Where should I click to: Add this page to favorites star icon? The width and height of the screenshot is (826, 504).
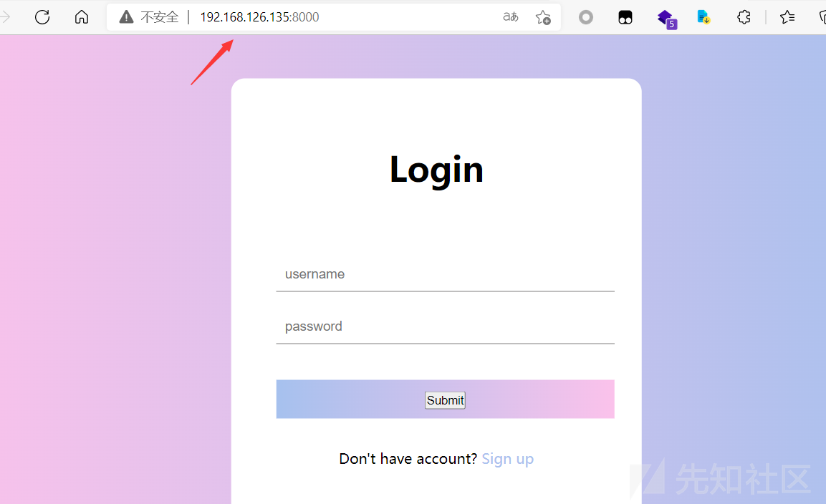[542, 17]
